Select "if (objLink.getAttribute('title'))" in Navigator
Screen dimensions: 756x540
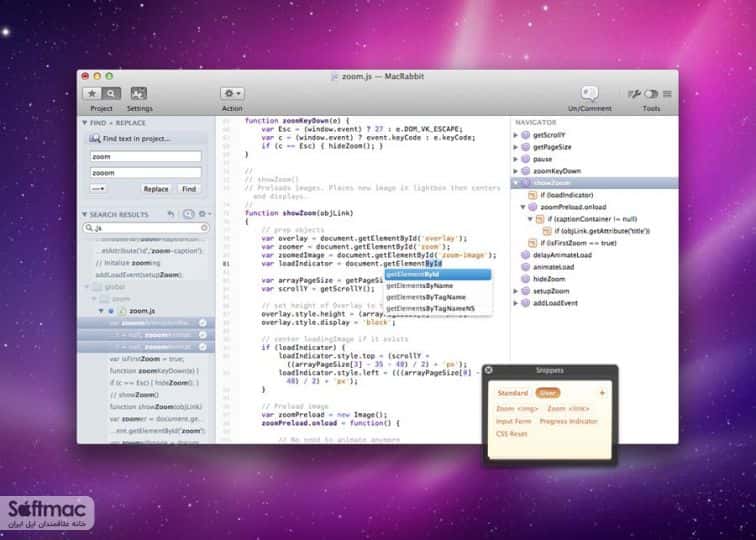tap(602, 231)
